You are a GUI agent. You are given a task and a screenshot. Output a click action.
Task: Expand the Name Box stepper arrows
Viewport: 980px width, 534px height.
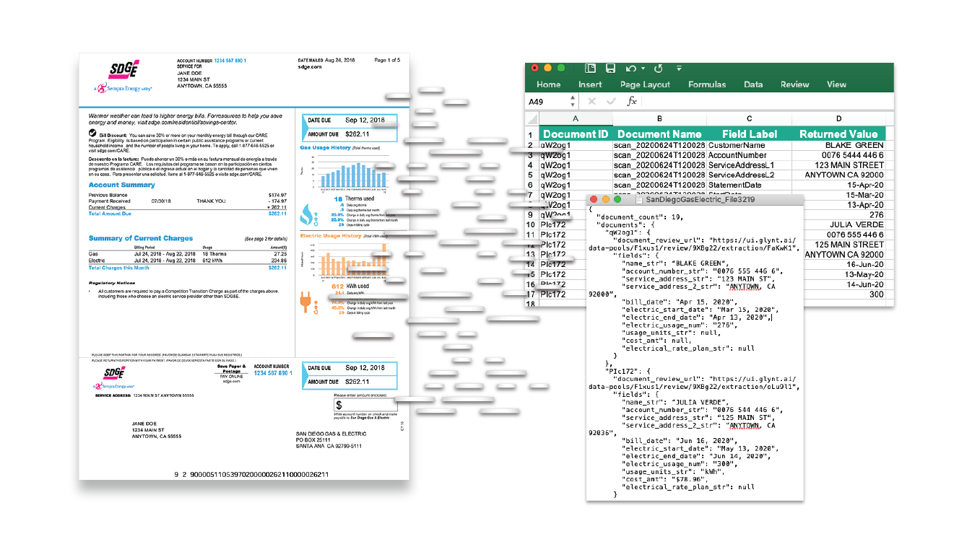click(x=573, y=102)
